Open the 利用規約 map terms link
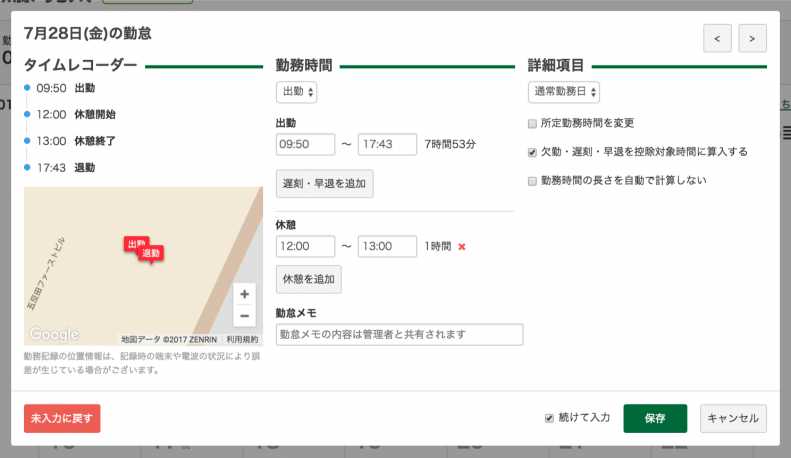 point(242,339)
